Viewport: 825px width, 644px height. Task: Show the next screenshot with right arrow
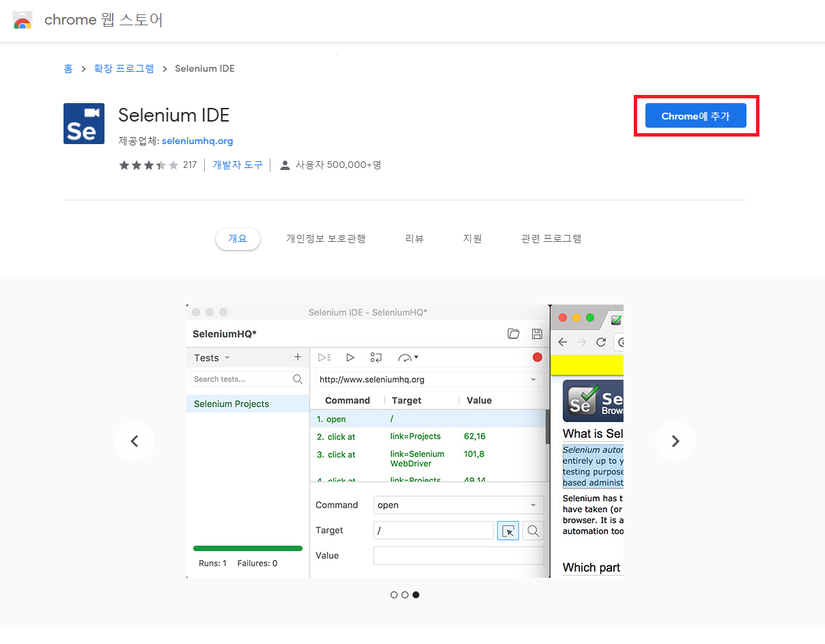coord(675,441)
